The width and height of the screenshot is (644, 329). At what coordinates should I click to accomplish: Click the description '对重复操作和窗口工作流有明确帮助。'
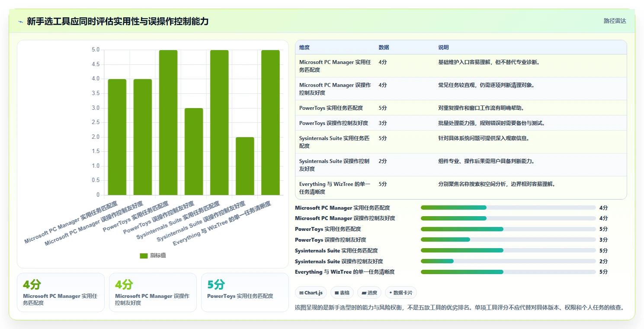click(481, 108)
